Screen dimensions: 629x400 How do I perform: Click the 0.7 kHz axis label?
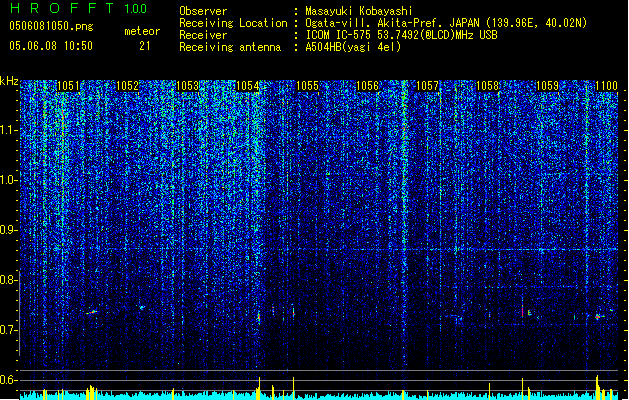coord(8,330)
